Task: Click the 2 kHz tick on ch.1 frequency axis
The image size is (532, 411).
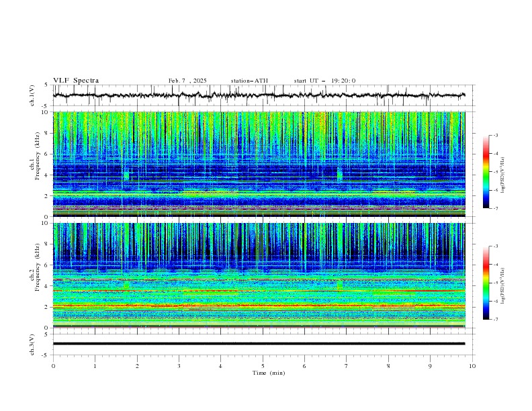Action: 48,196
